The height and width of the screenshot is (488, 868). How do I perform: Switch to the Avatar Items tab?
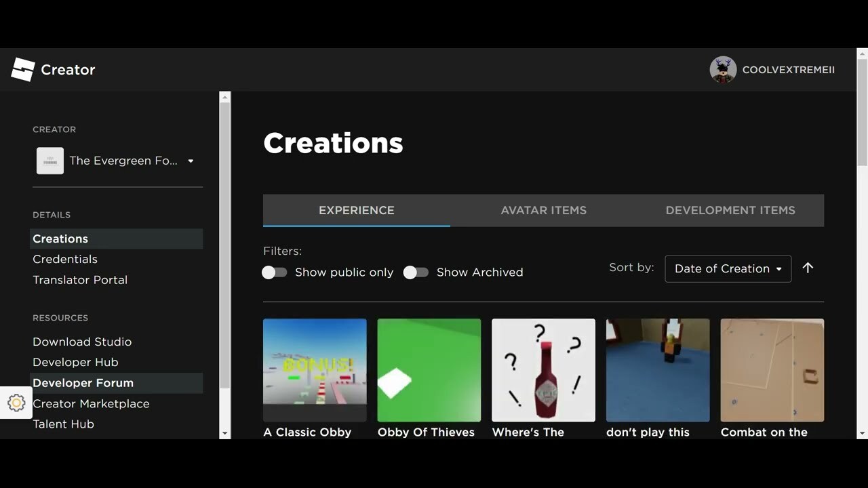coord(543,210)
